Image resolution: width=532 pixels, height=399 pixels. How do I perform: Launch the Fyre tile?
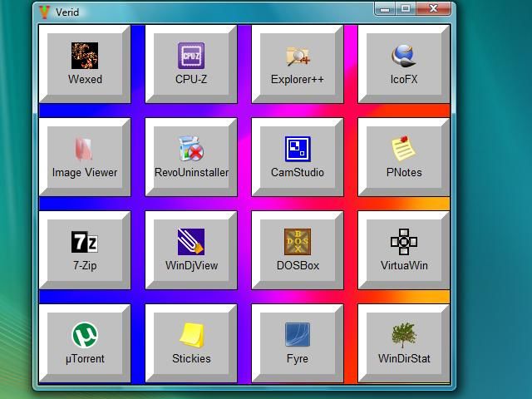tap(298, 343)
